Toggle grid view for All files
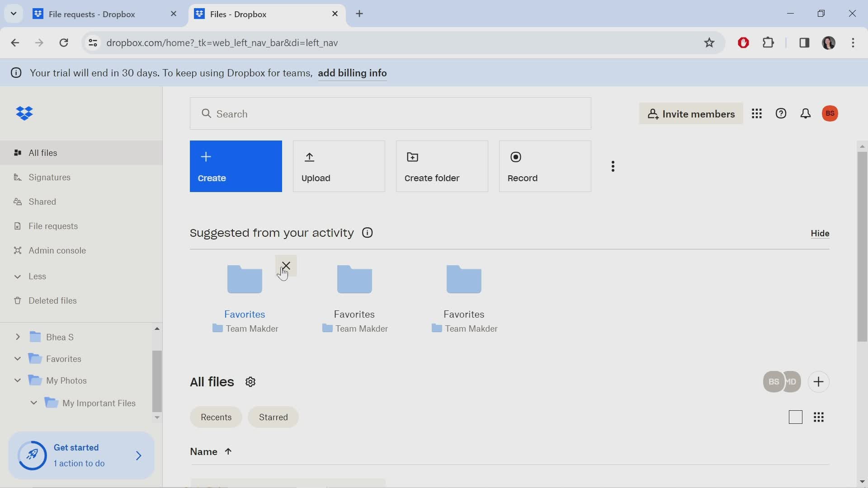The image size is (868, 488). click(x=819, y=417)
